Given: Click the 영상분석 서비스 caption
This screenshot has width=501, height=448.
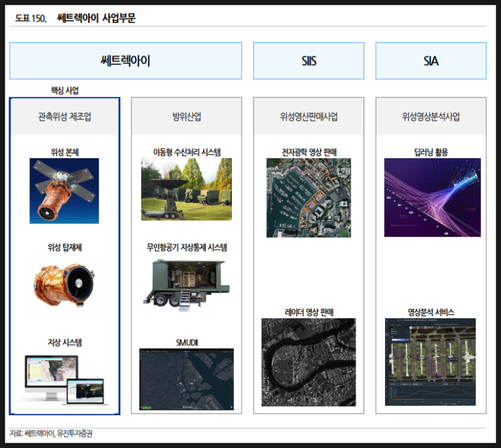Looking at the screenshot, I should (431, 312).
